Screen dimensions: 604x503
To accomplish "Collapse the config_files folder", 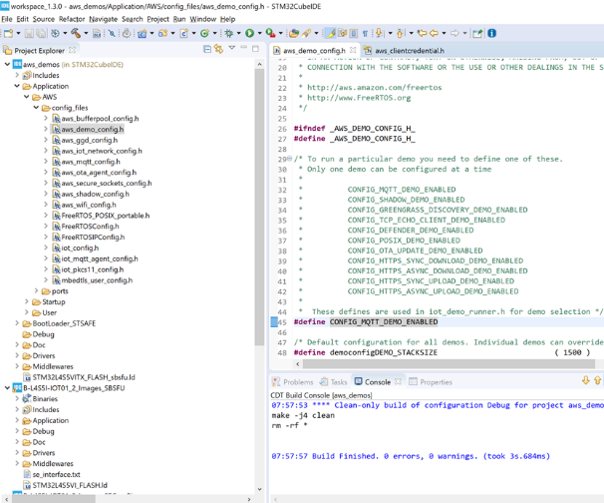I will pos(36,107).
